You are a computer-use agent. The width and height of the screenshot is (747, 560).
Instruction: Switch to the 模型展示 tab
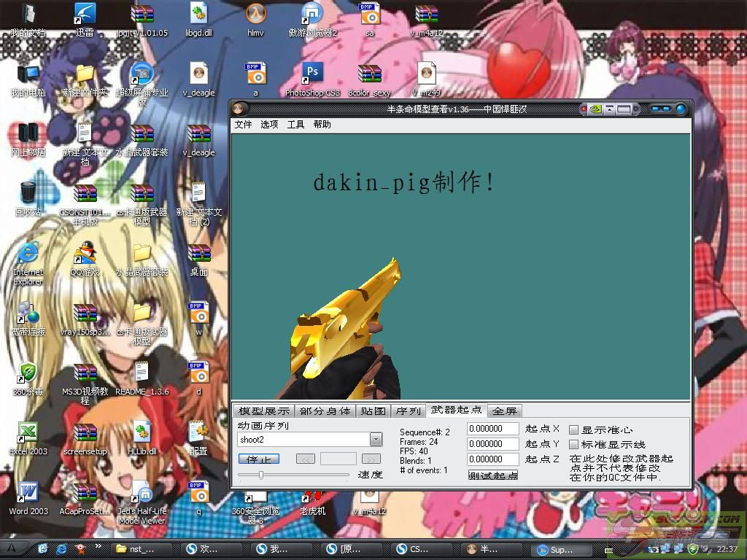[264, 411]
